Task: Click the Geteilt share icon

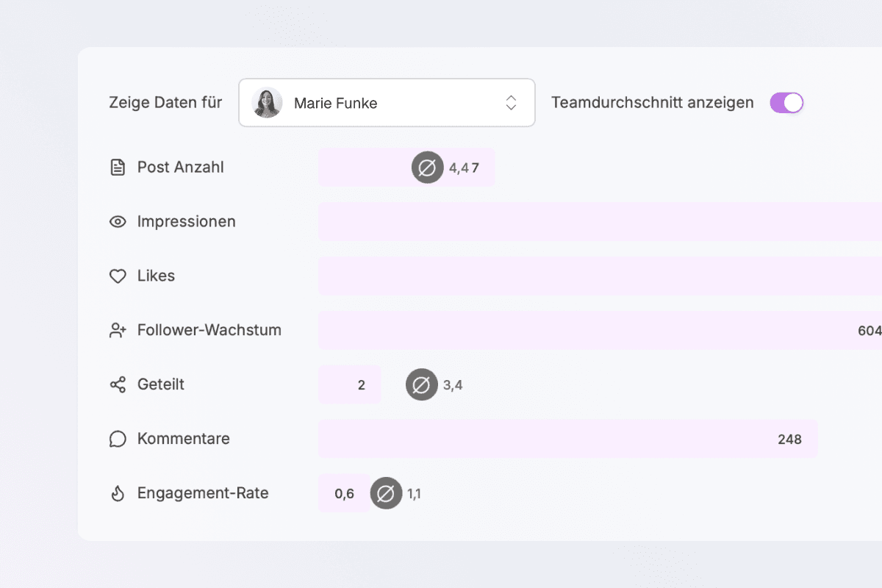Action: (x=118, y=384)
